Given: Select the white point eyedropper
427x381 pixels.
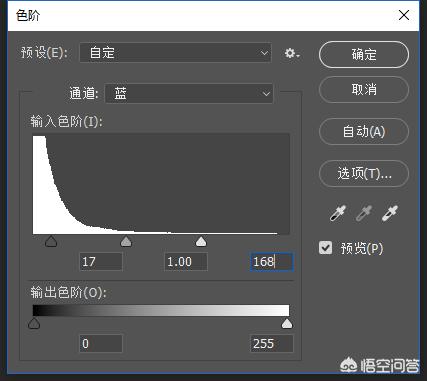Looking at the screenshot, I should [390, 213].
